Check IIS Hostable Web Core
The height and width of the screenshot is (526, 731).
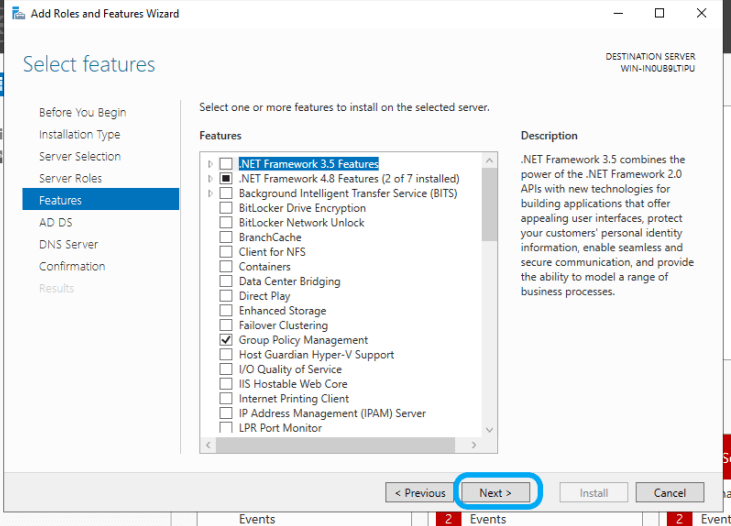tap(226, 384)
